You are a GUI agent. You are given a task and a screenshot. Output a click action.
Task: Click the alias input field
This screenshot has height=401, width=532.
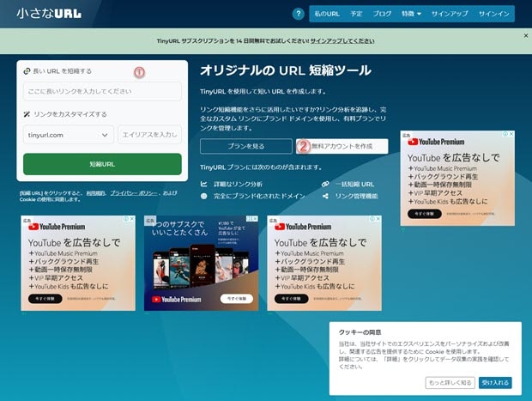pos(149,135)
